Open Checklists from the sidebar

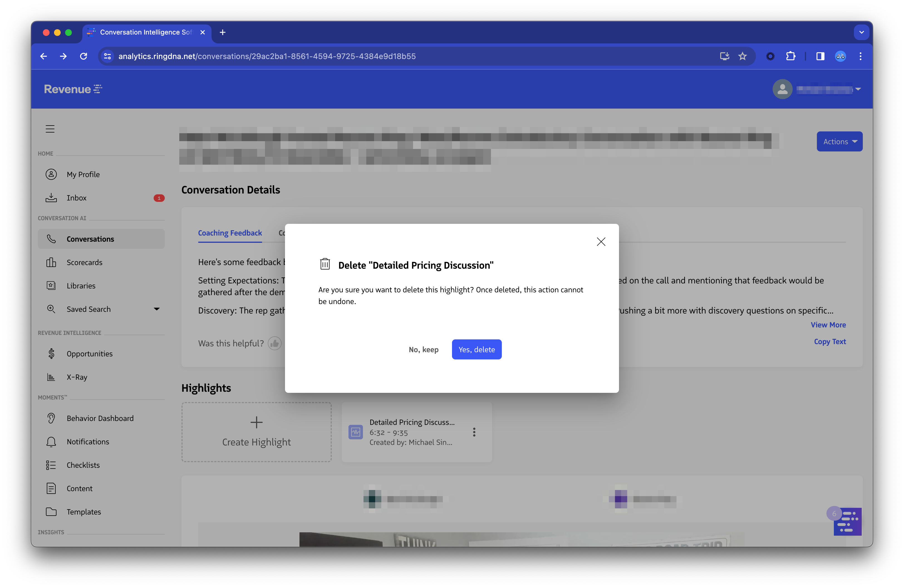coord(83,465)
